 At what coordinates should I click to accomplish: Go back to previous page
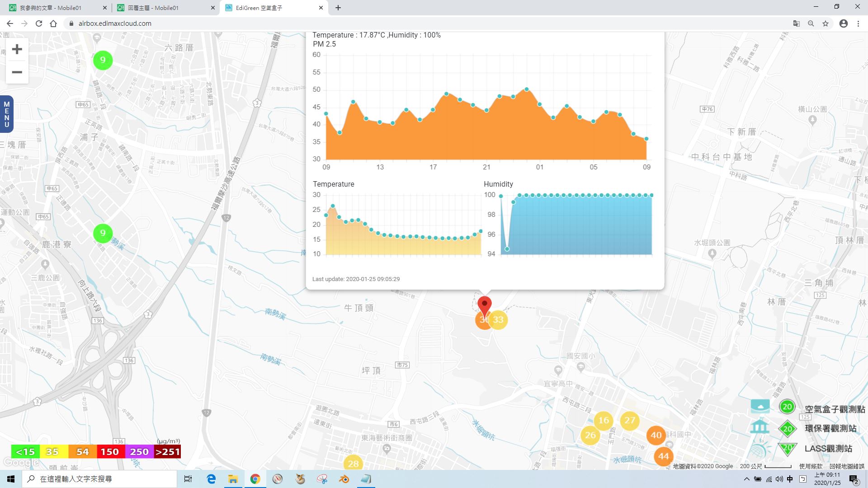pos(10,23)
